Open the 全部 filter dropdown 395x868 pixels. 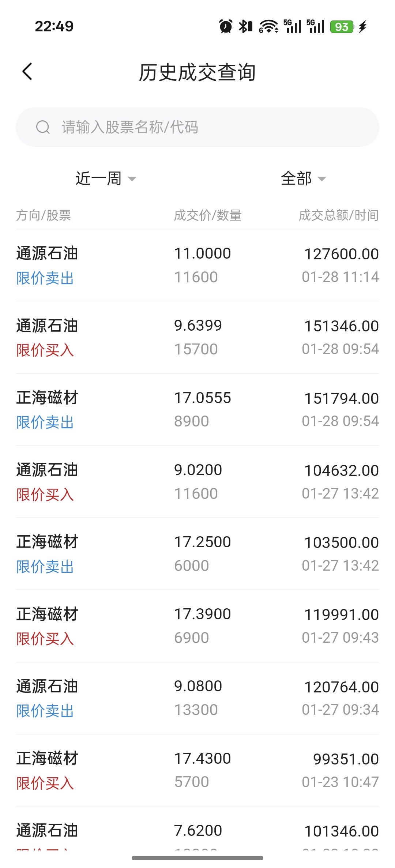[x=304, y=179]
